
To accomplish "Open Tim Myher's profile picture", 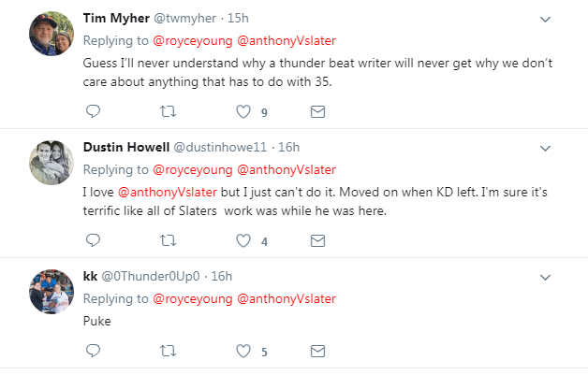I will point(51,35).
